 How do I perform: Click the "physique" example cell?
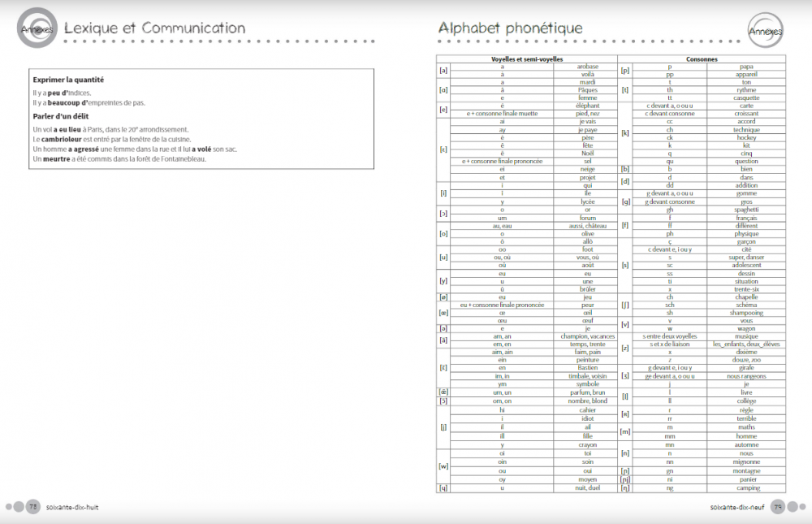[x=746, y=234]
